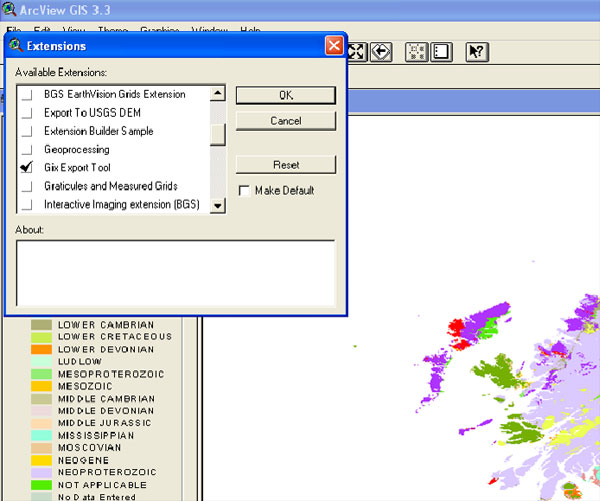Click the NEOPROTEROZOIC legend label
The image size is (600, 501).
(107, 472)
